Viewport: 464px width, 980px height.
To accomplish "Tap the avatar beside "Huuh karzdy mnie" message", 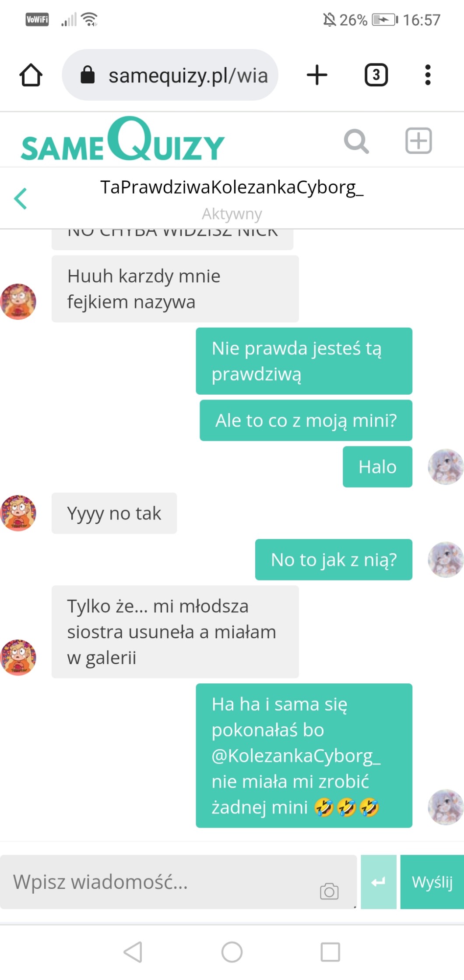I will (x=18, y=301).
